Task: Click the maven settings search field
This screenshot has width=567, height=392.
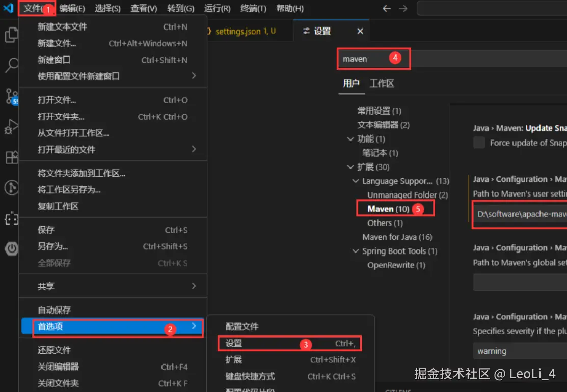Action: pyautogui.click(x=452, y=59)
